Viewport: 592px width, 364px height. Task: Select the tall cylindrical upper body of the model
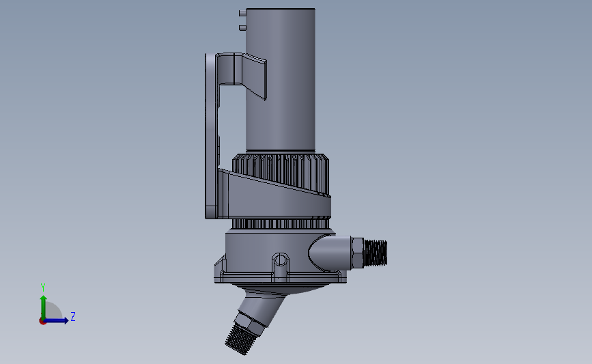[280, 80]
